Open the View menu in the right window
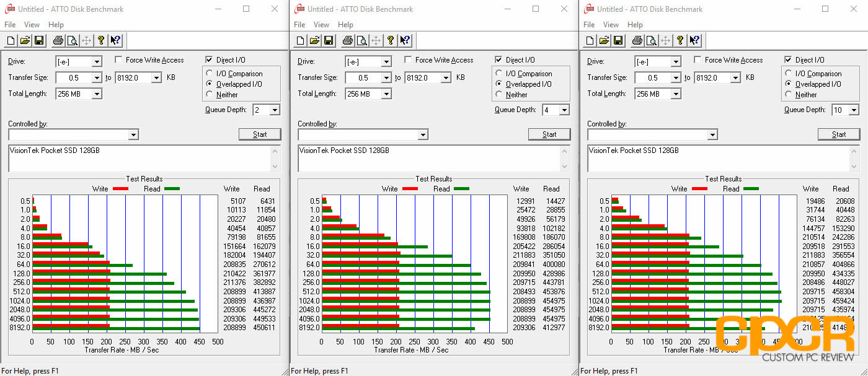 [x=611, y=25]
